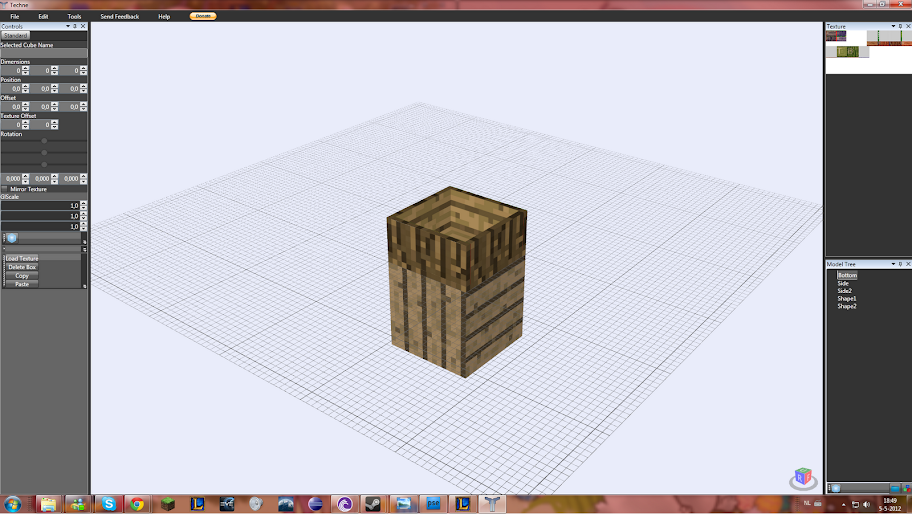Close the Texture panel
Image resolution: width=912 pixels, height=514 pixels.
point(908,26)
